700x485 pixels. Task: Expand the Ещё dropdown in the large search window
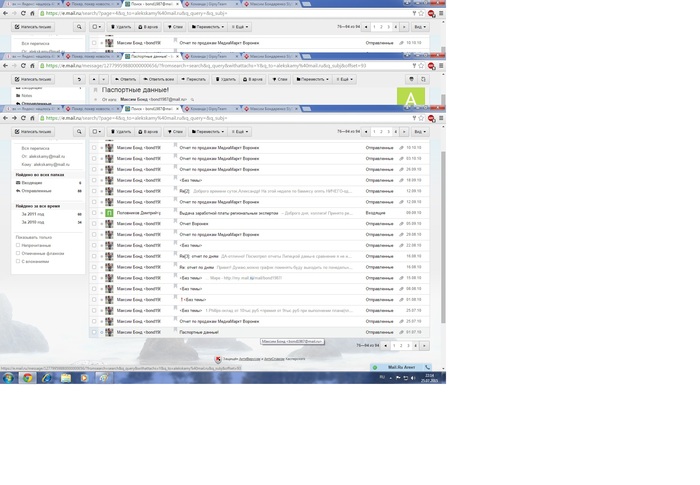click(240, 132)
